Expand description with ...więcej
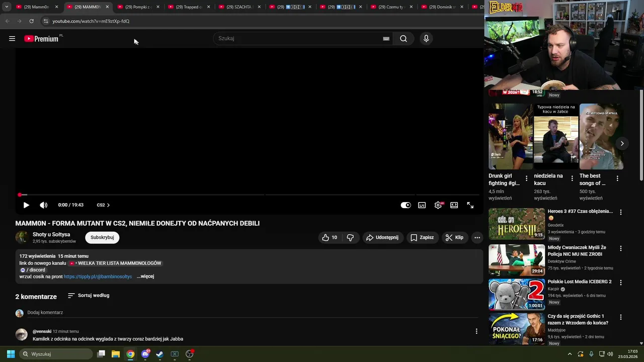This screenshot has height=362, width=644. point(145,277)
